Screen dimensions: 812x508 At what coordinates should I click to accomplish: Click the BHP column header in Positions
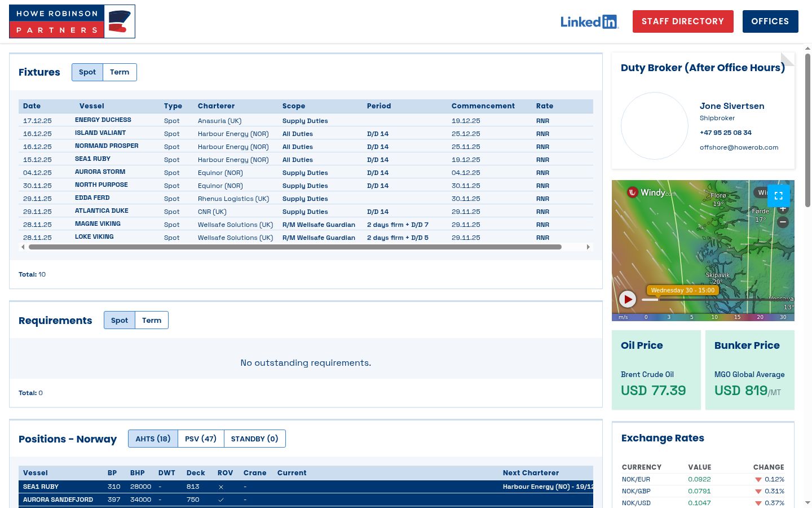(138, 473)
